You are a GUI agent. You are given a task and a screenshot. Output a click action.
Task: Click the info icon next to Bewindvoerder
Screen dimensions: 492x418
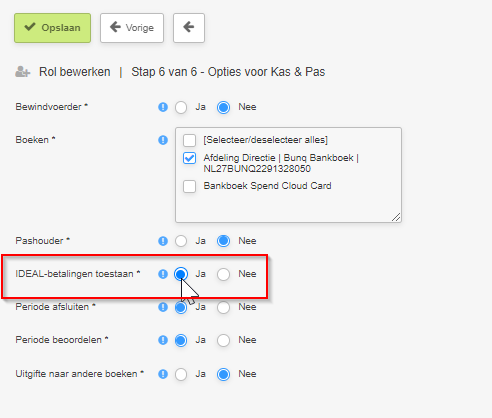point(163,107)
